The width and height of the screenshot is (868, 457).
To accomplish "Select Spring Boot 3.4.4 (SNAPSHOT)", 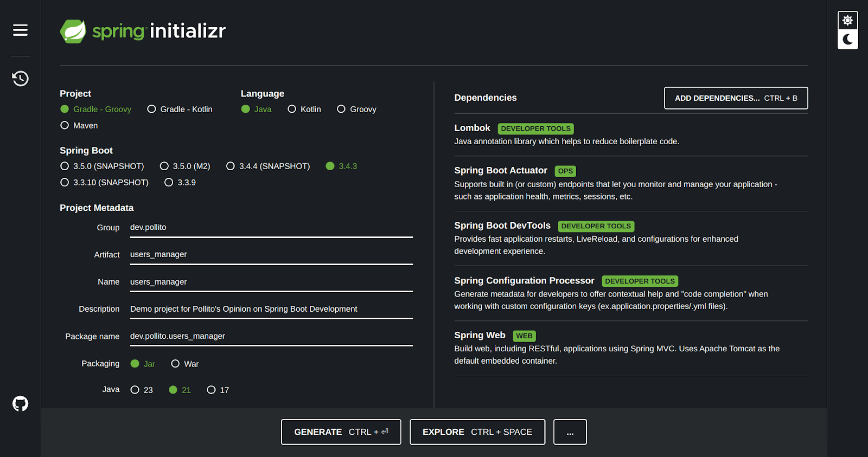I will point(268,166).
